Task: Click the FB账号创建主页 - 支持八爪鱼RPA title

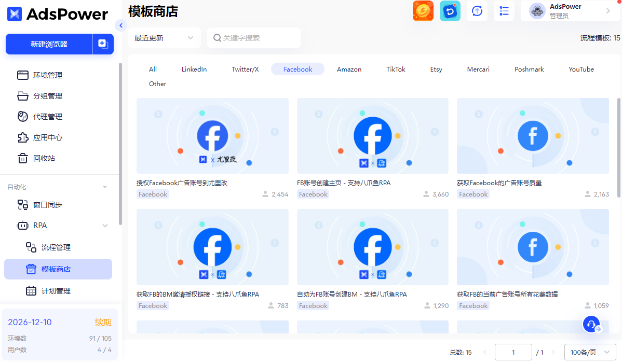Action: [x=344, y=183]
